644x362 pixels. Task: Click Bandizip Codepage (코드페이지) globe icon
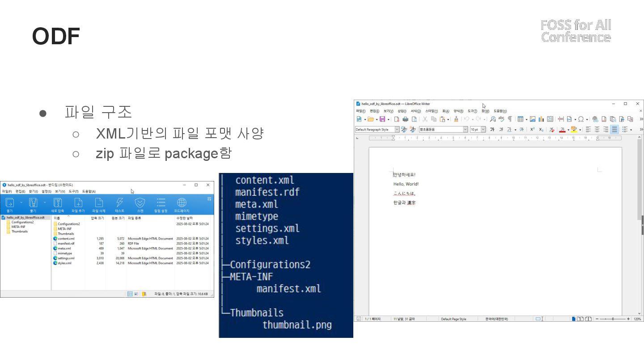[182, 203]
